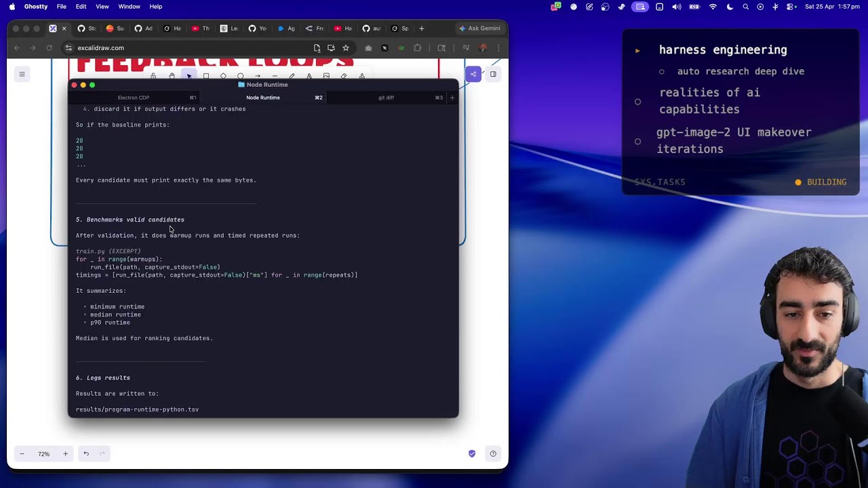Open the Ask Gemini button in Chrome
Screen dimensions: 868x488
(479, 28)
